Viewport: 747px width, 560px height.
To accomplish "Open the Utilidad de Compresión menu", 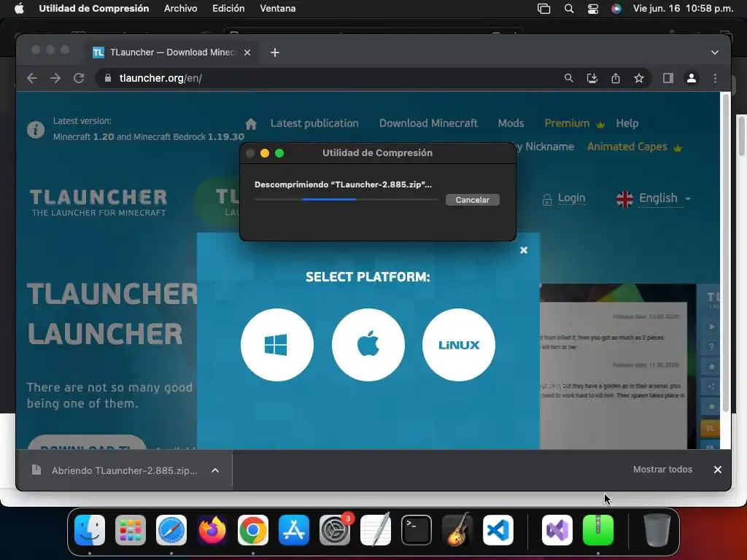I will (x=94, y=9).
